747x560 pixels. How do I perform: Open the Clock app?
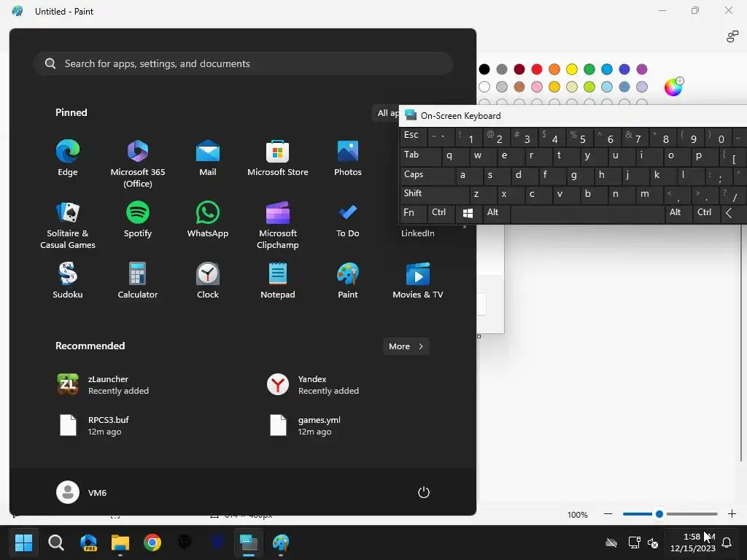click(x=208, y=281)
